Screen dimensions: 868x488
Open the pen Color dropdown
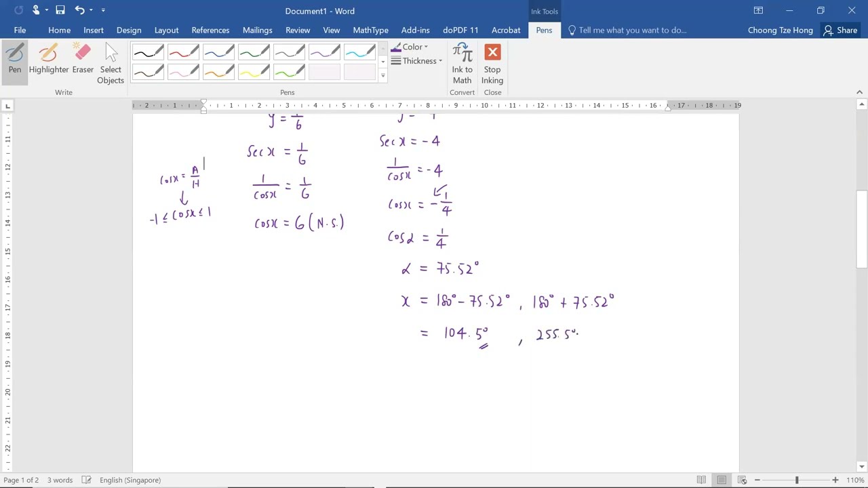coord(410,47)
